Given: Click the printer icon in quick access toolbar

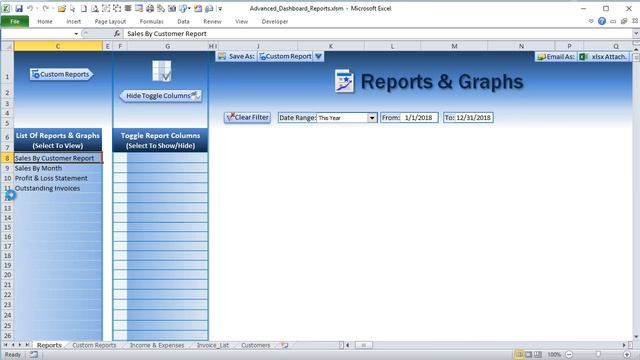Looking at the screenshot, I should coord(150,9).
